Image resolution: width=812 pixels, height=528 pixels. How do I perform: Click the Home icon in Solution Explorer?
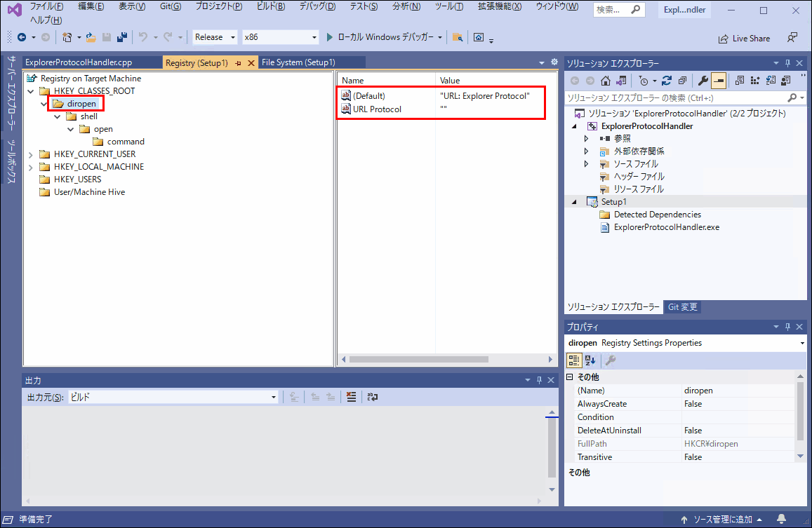click(x=606, y=81)
